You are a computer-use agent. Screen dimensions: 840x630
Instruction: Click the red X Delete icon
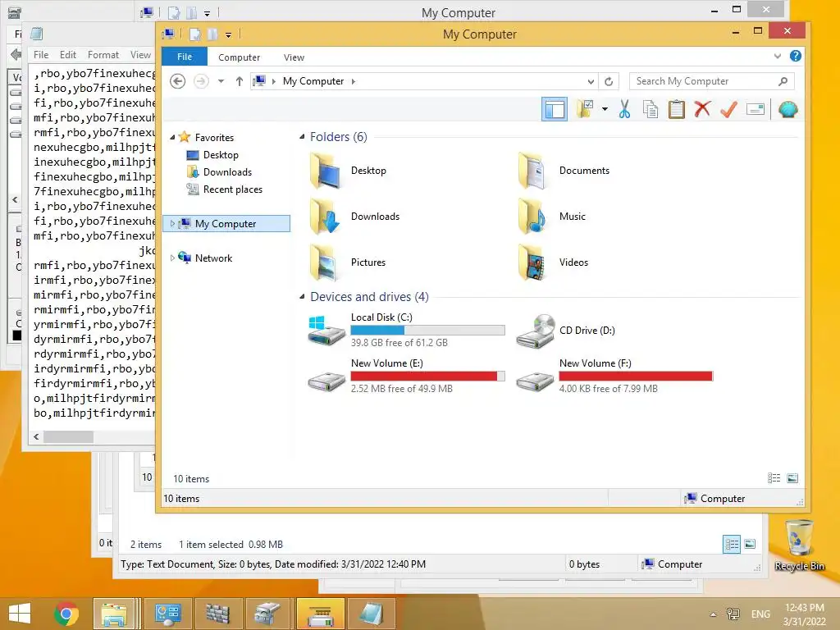point(702,109)
